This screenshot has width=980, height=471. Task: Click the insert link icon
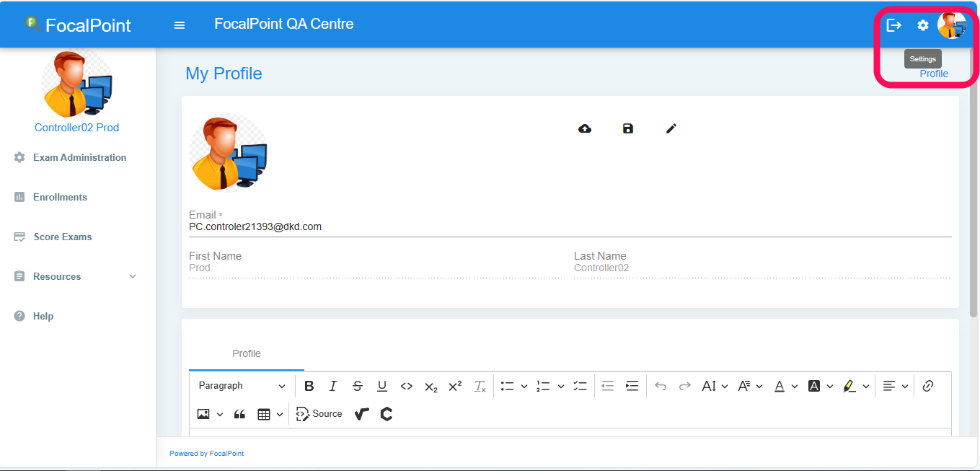[928, 386]
